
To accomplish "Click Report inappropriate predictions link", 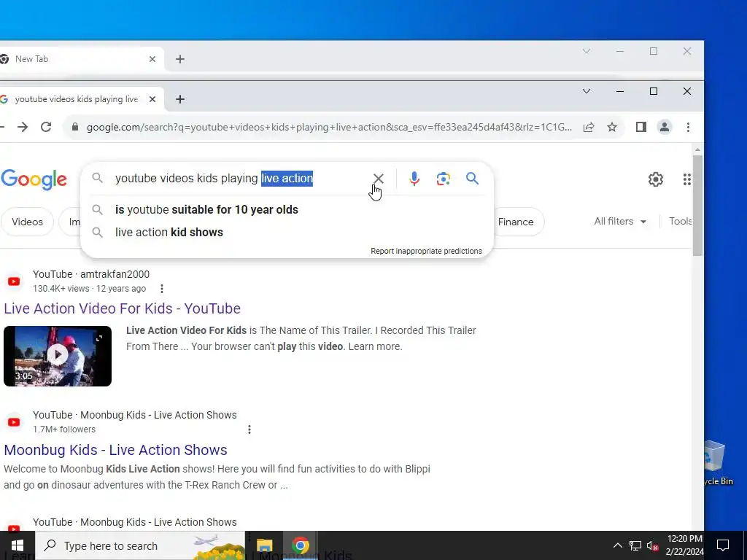I will (426, 251).
